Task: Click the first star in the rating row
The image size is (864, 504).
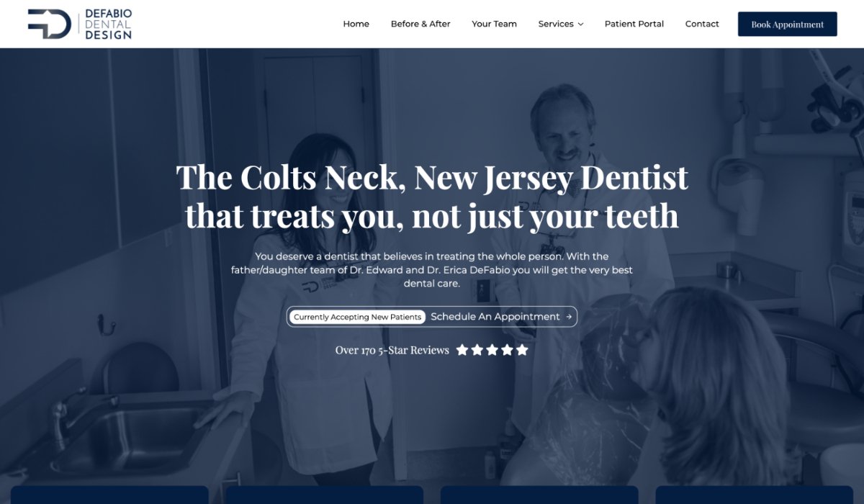Action: coord(462,350)
